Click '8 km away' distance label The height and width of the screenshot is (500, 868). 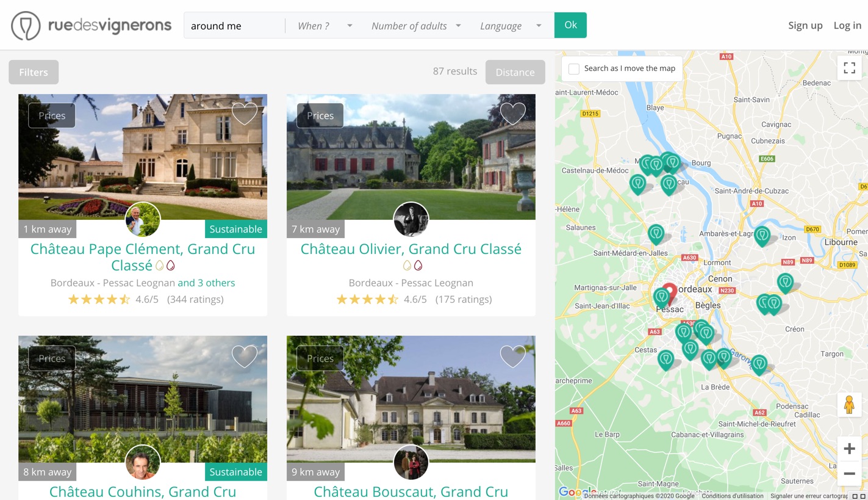48,471
